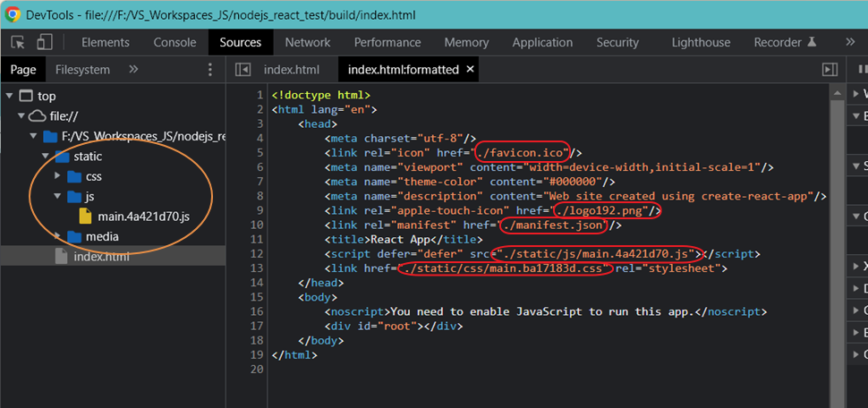Select the top frame item
868x408 pixels.
(47, 97)
